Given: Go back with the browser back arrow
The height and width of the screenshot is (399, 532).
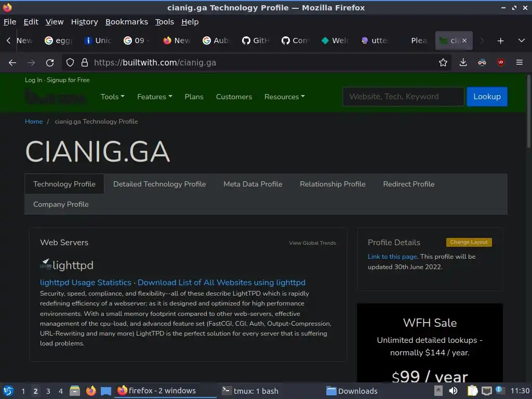Looking at the screenshot, I should (x=12, y=63).
